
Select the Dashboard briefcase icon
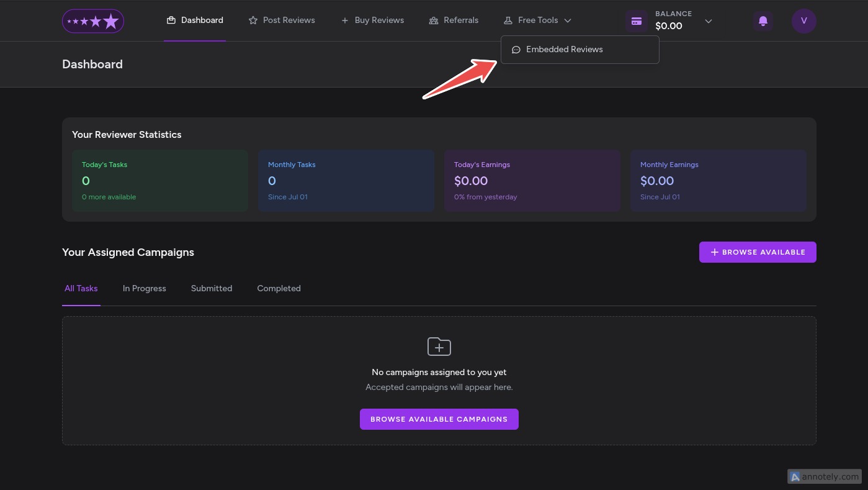[x=171, y=20]
